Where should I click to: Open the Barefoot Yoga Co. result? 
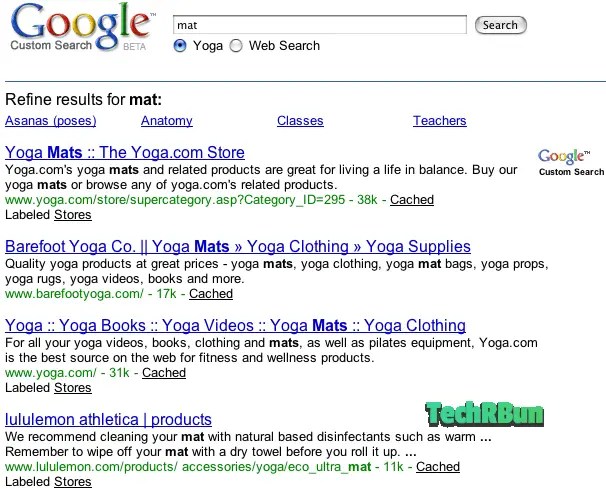pos(238,247)
